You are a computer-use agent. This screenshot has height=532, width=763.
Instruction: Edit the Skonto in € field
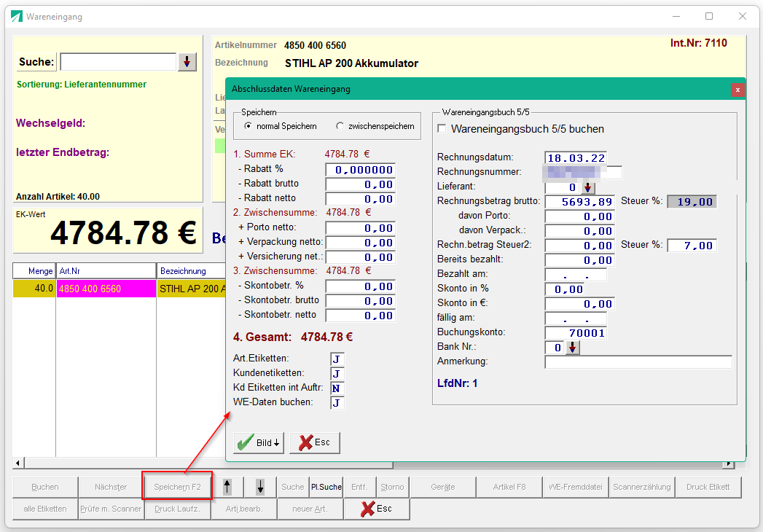(579, 304)
